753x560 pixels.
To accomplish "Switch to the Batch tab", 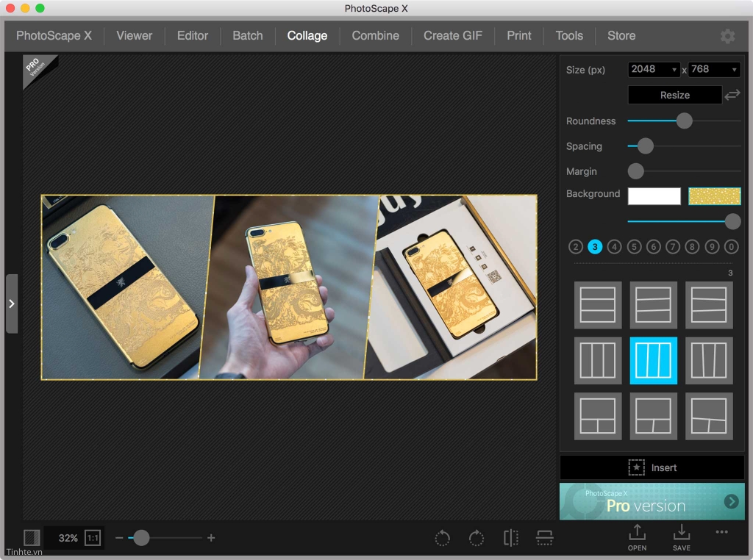I will pyautogui.click(x=248, y=35).
